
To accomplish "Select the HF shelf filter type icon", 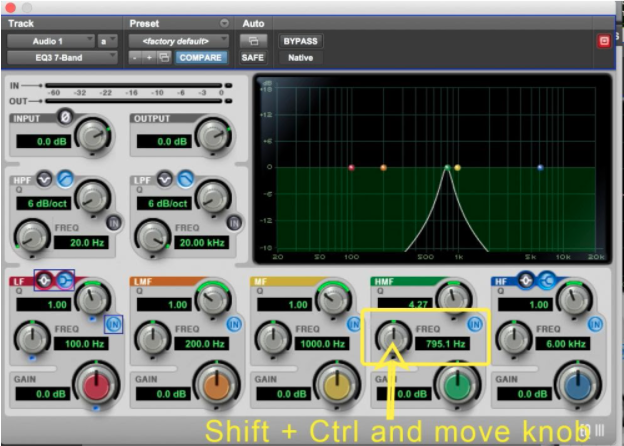I will (x=547, y=280).
